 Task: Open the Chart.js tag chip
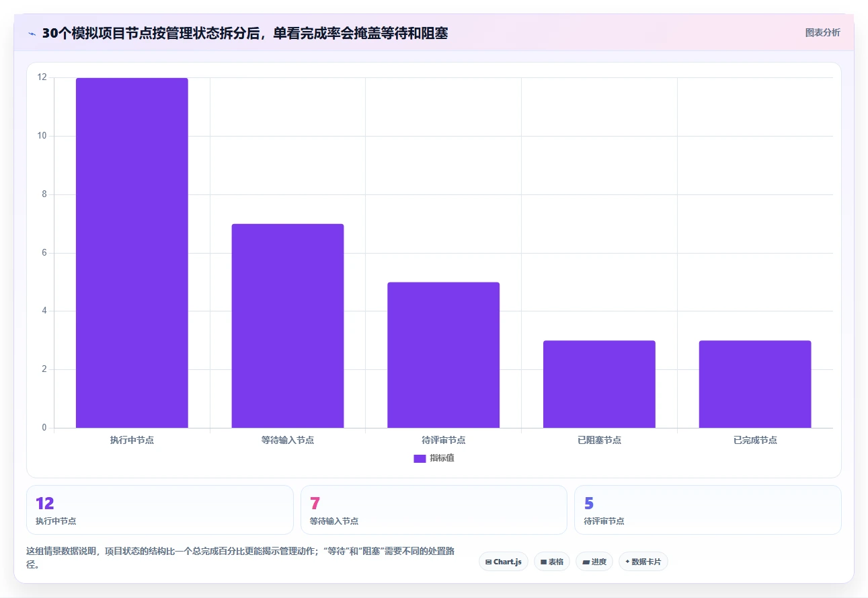[x=504, y=562]
